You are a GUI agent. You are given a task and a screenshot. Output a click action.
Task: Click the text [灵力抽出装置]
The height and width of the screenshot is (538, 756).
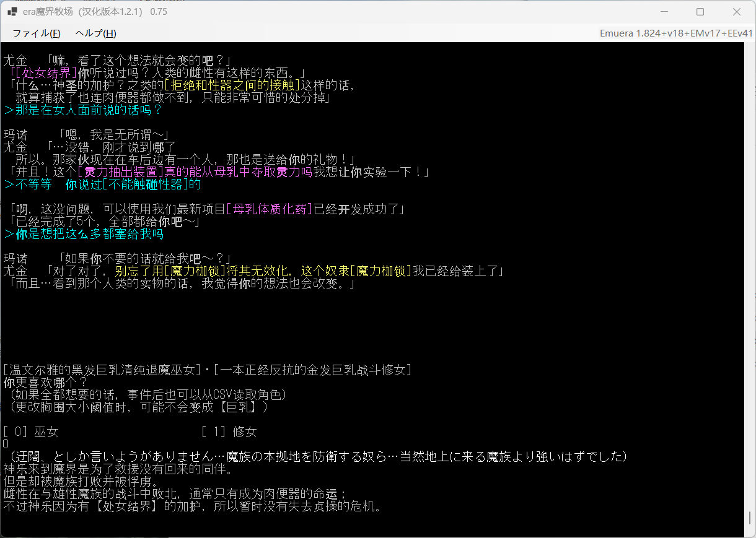coord(121,172)
